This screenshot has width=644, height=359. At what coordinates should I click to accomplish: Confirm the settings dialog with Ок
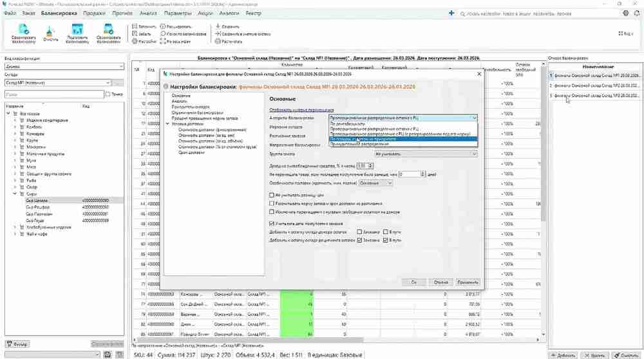click(414, 282)
